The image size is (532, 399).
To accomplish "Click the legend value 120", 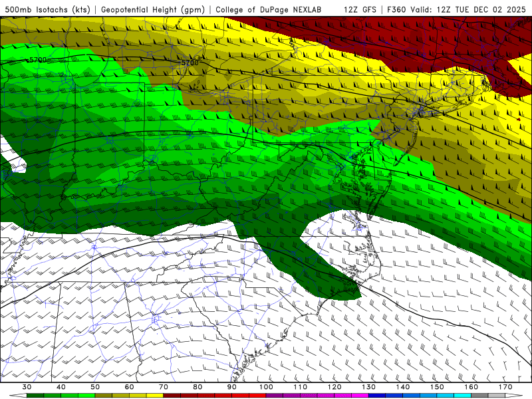I will coord(334,387).
